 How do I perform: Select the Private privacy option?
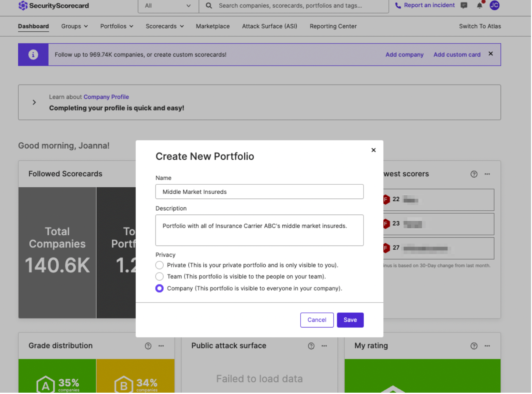click(159, 265)
